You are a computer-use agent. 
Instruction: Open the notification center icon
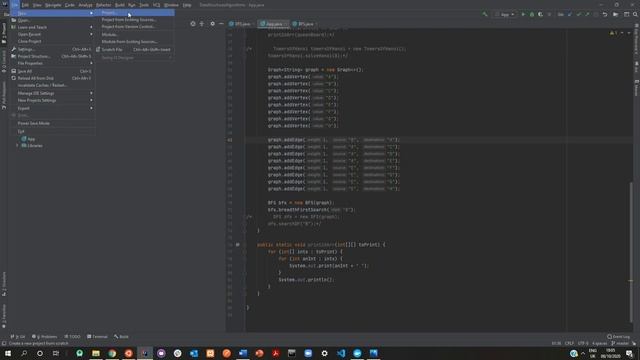coord(629,353)
